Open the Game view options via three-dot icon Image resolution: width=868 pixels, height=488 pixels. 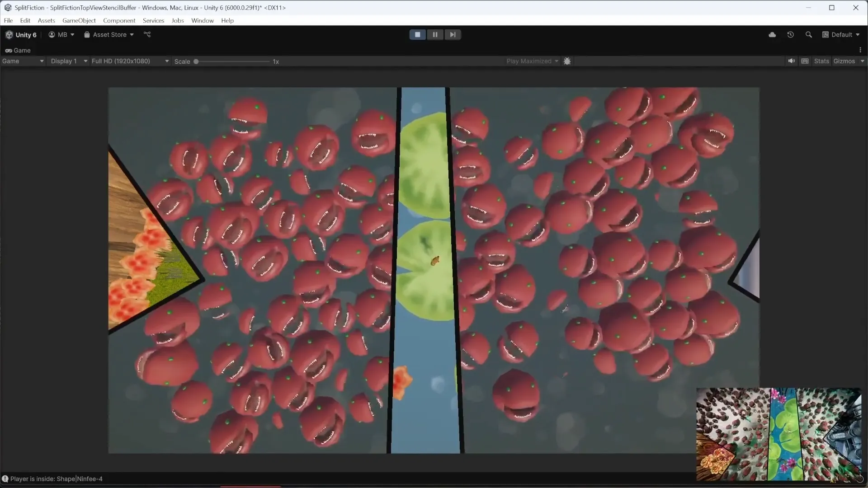(861, 50)
